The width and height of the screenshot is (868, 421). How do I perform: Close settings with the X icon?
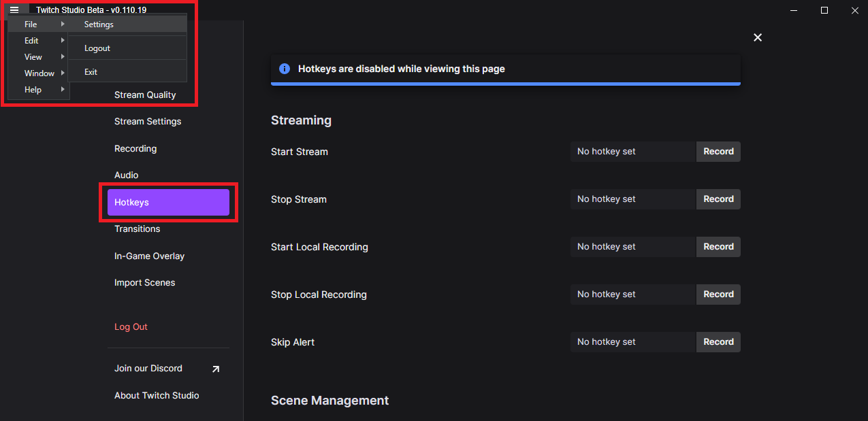[758, 37]
